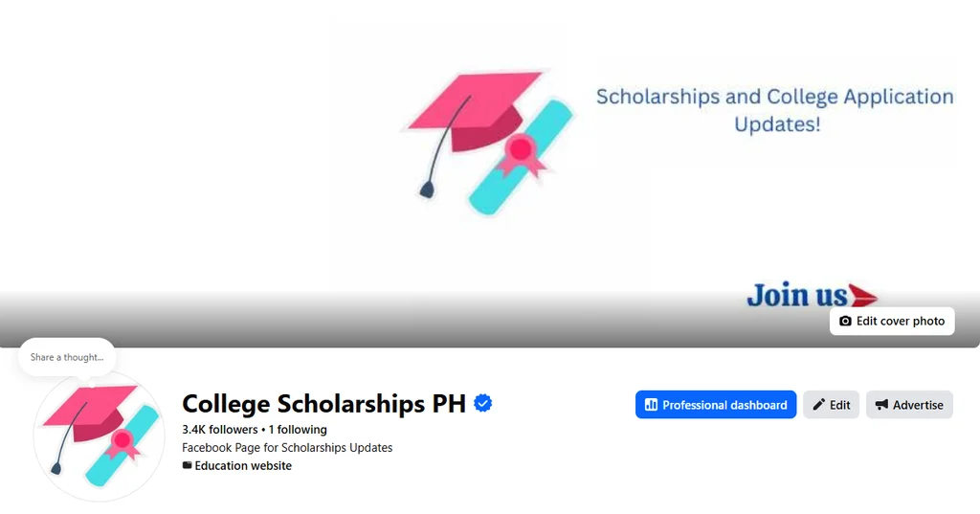
Task: Open the Professional dashboard
Action: click(x=716, y=405)
